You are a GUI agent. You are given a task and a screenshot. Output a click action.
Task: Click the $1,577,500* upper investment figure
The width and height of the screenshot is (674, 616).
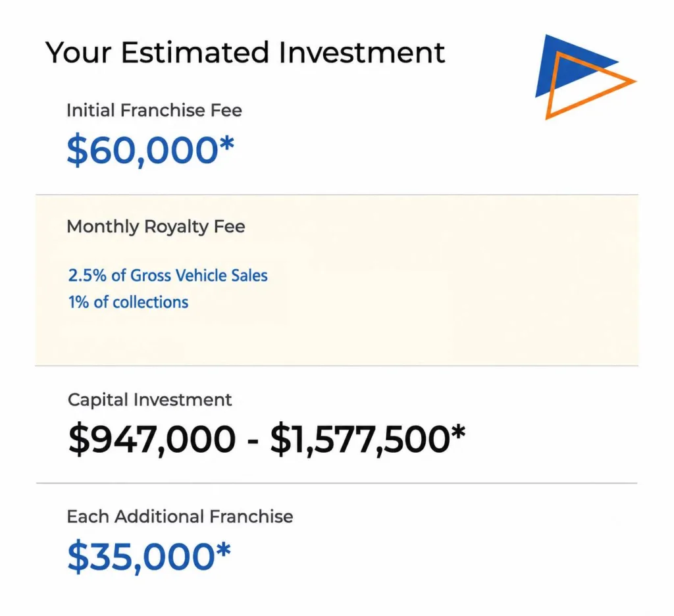click(368, 440)
